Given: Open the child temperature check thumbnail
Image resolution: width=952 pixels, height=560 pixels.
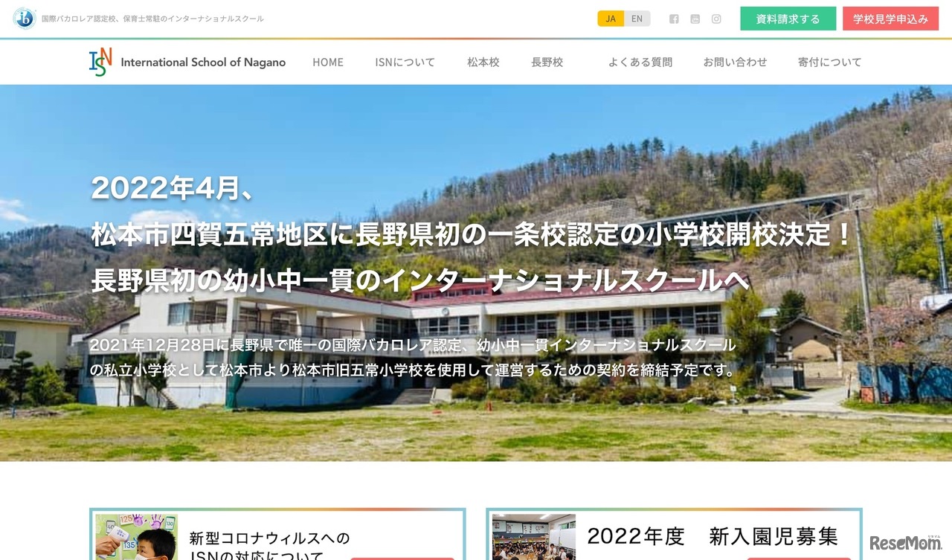Looking at the screenshot, I should click(137, 537).
